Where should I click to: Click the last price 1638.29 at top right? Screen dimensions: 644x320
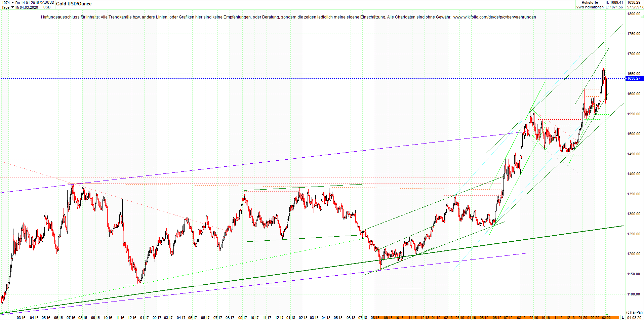click(x=634, y=2)
